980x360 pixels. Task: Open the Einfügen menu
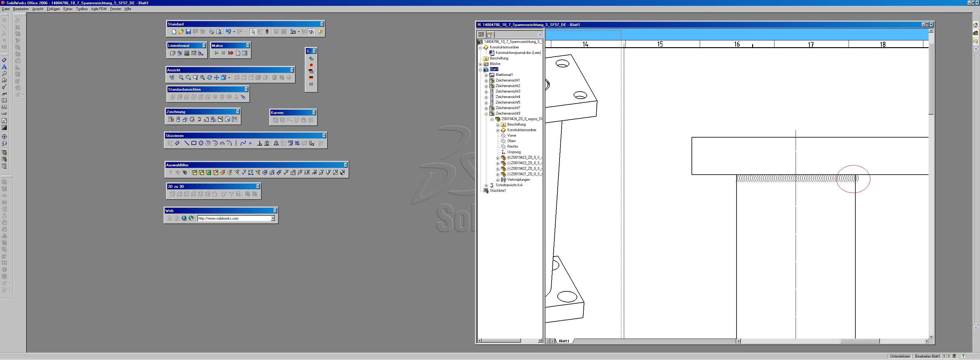pos(53,9)
